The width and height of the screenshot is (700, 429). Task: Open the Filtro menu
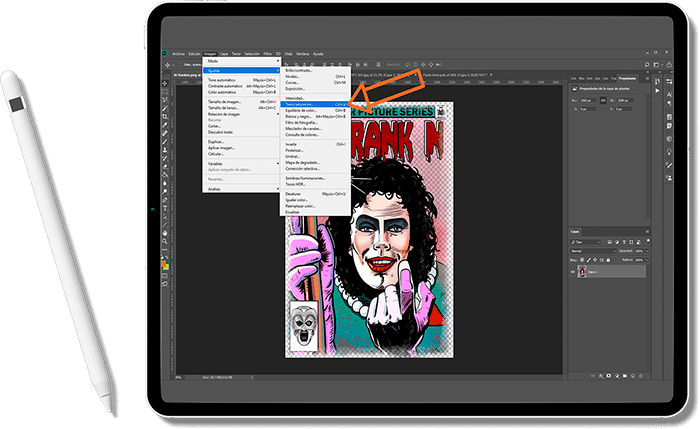267,54
